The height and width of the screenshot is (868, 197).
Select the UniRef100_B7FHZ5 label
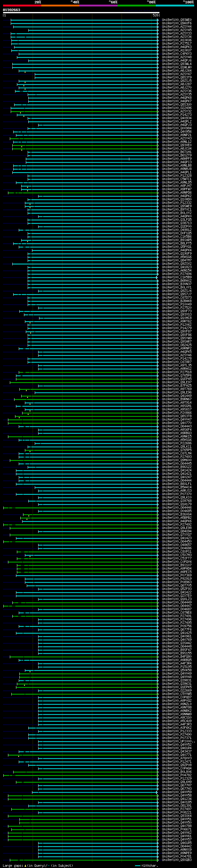[x=177, y=386]
